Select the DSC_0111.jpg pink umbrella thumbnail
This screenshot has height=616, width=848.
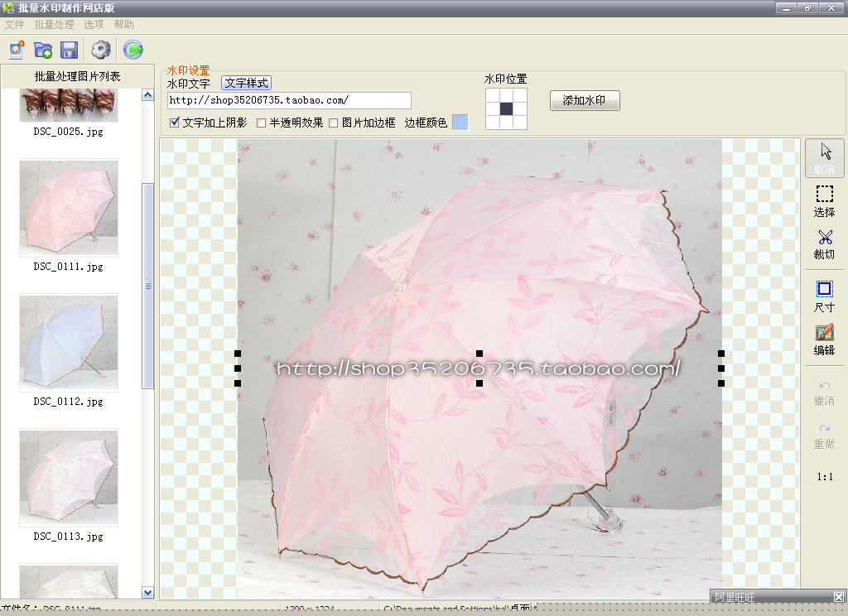(69, 208)
